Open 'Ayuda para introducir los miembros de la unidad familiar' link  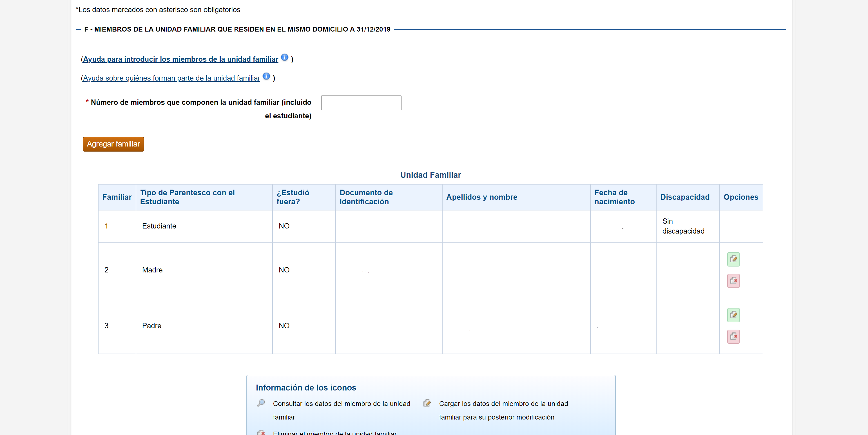tap(180, 59)
